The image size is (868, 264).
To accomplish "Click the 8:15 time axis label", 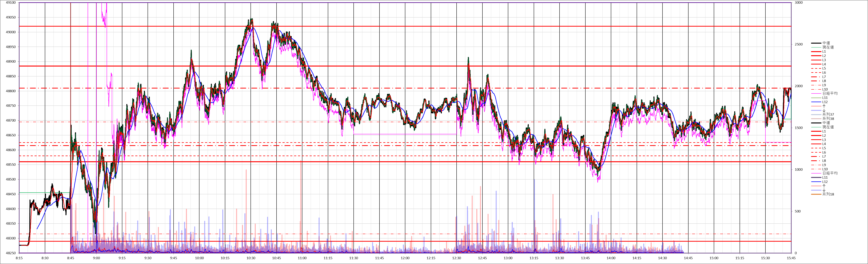I will 19,258.
